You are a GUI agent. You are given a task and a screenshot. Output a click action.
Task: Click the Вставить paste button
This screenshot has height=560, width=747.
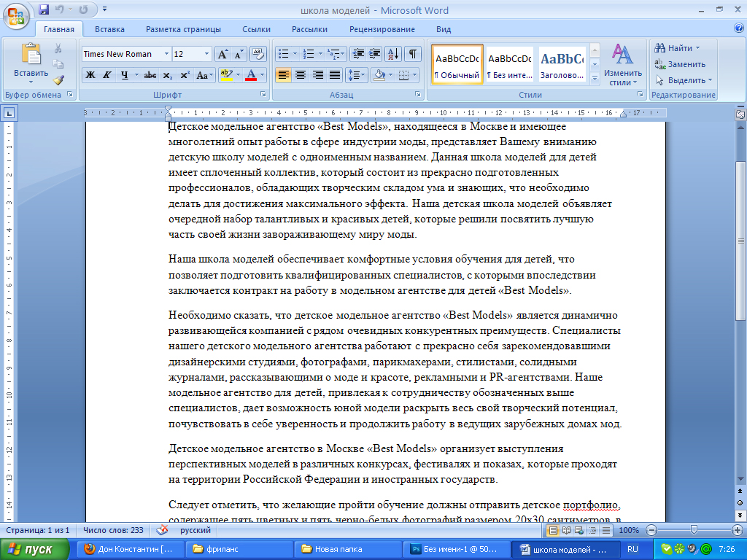(x=31, y=63)
